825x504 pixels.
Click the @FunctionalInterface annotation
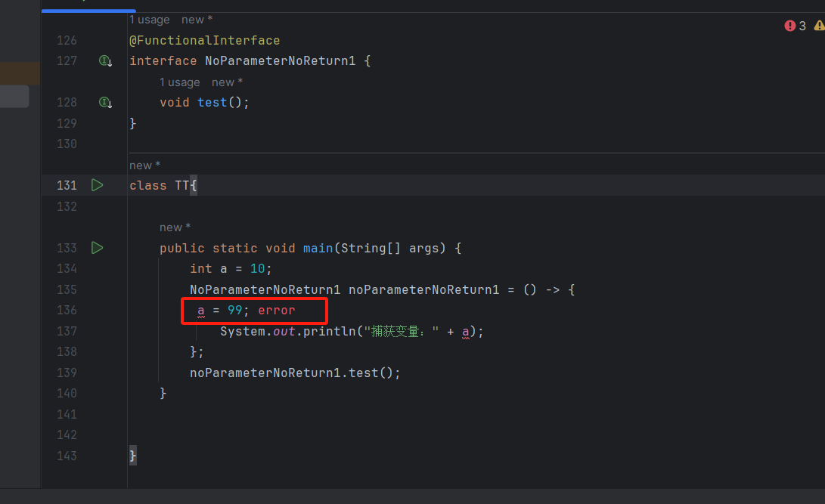(x=205, y=41)
